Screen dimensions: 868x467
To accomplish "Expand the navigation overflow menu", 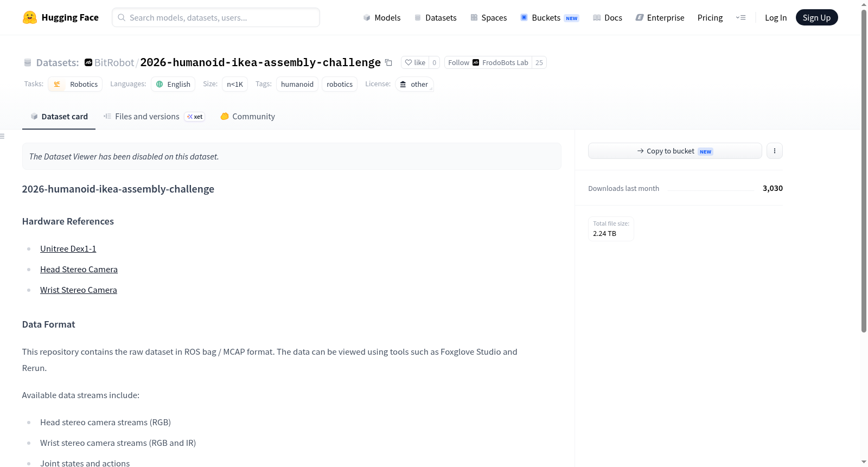I will [x=741, y=17].
